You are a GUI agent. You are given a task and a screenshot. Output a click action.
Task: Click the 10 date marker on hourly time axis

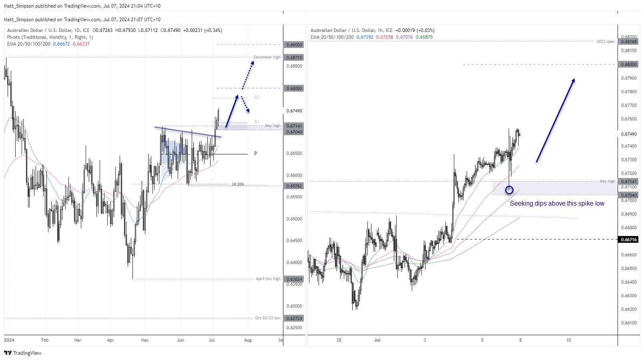pos(568,340)
